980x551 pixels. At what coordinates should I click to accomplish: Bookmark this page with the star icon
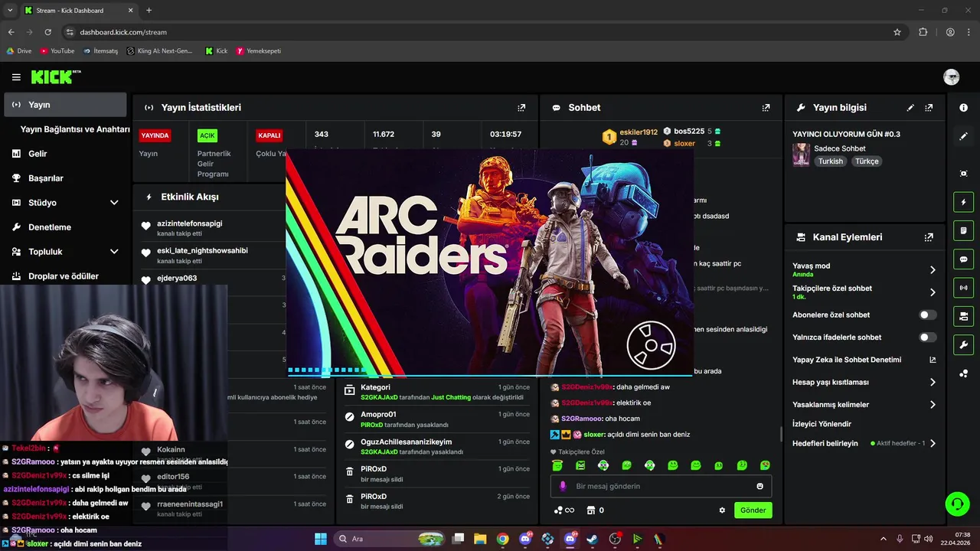click(x=897, y=32)
